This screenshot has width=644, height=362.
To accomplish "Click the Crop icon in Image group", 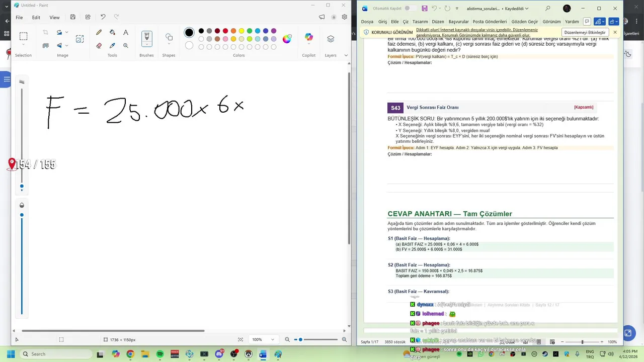I will (45, 32).
